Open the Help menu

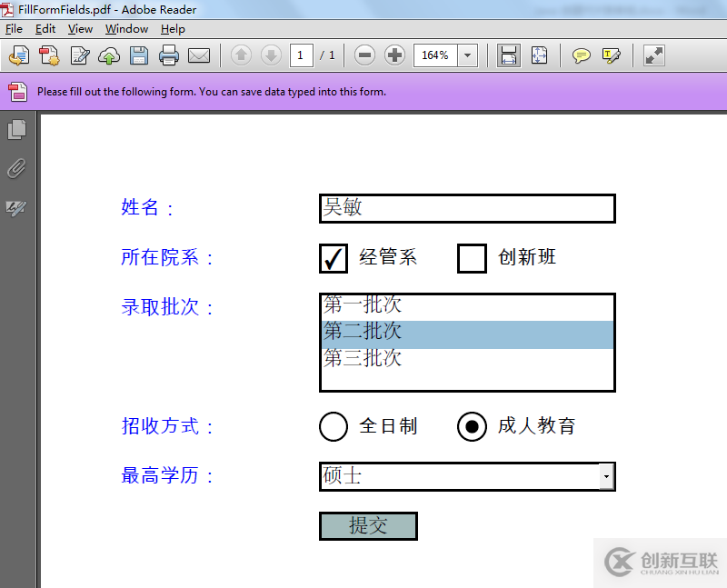[x=173, y=29]
